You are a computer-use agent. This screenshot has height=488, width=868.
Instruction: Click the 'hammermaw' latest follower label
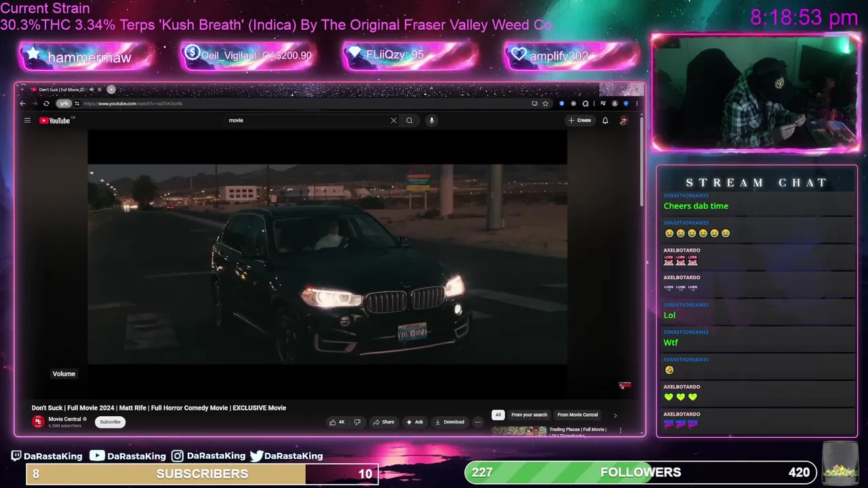(89, 58)
